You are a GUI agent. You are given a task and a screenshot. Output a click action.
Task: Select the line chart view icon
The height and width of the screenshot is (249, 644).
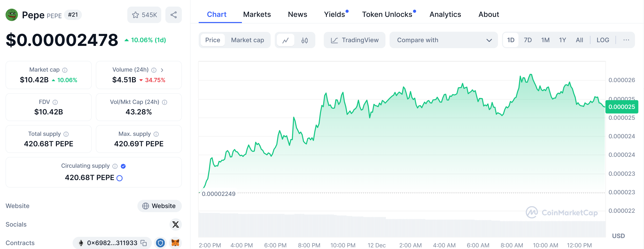(x=285, y=40)
